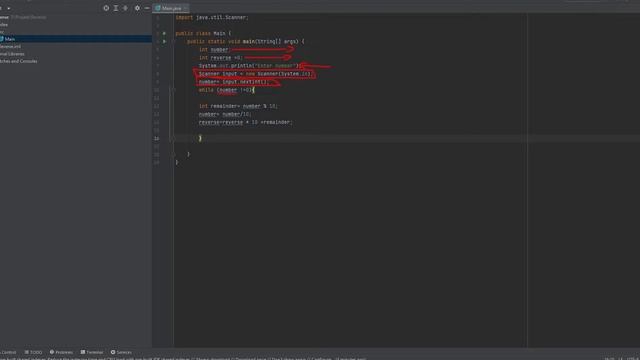The width and height of the screenshot is (640, 360).
Task: Click the run gutter icon beside main method
Action: click(164, 41)
